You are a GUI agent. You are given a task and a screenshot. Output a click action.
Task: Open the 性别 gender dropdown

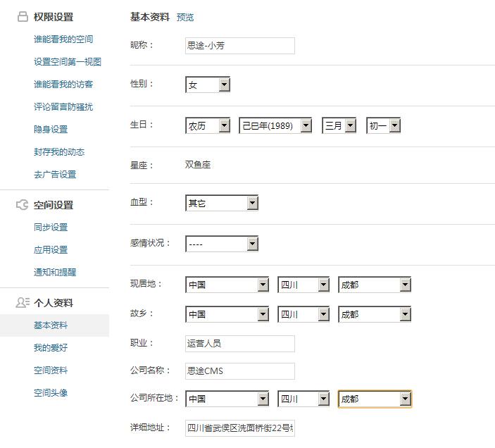(208, 85)
